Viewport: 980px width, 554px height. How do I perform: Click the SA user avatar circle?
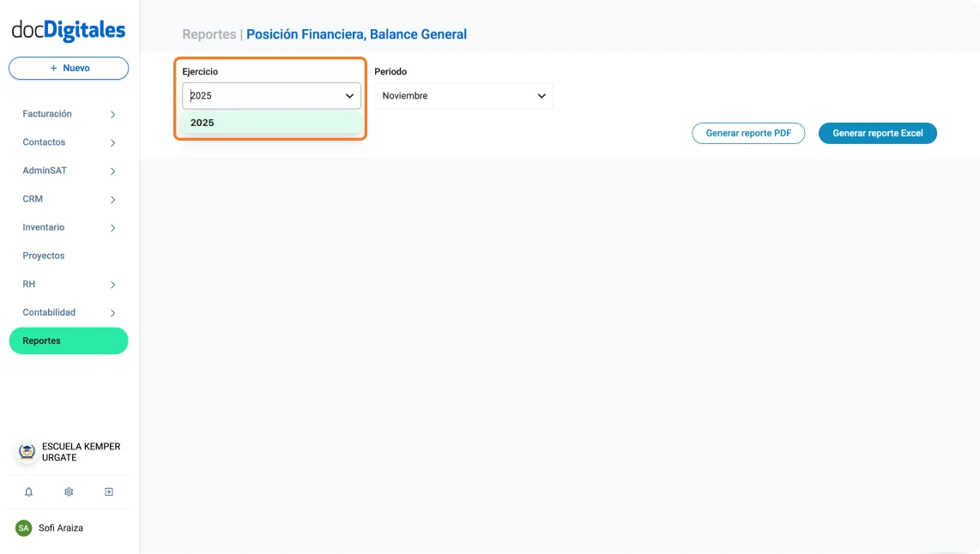click(25, 527)
